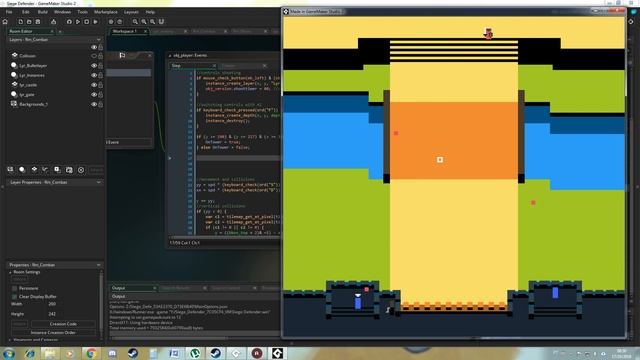Open project icon in toolbar
The height and width of the screenshot is (360, 640).
pos(29,22)
